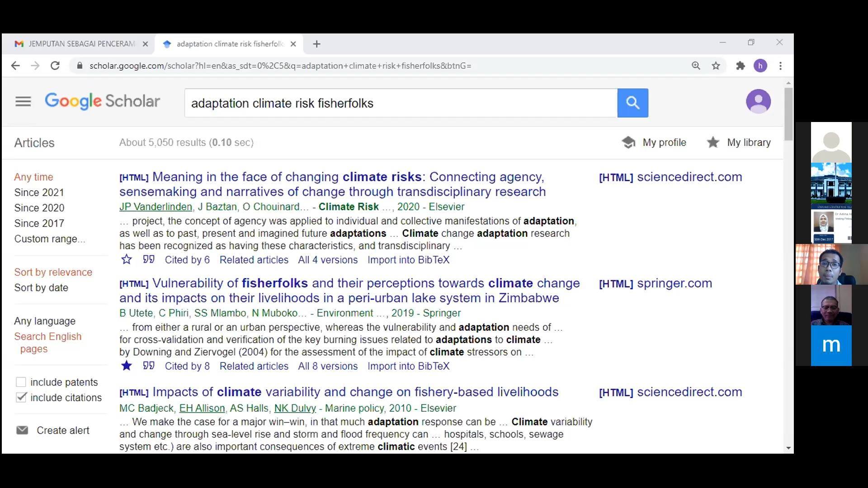868x488 pixels.
Task: Click the blue search magnifier button
Action: 632,103
